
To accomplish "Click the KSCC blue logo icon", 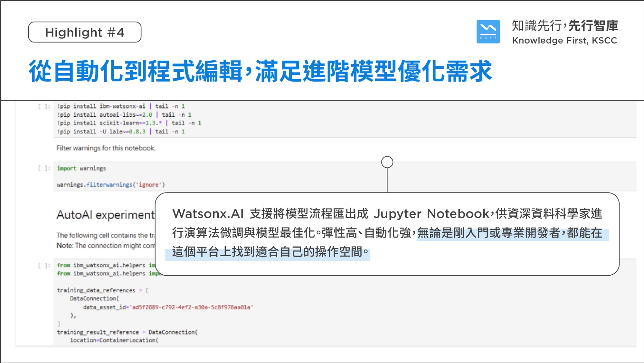I will (x=488, y=32).
